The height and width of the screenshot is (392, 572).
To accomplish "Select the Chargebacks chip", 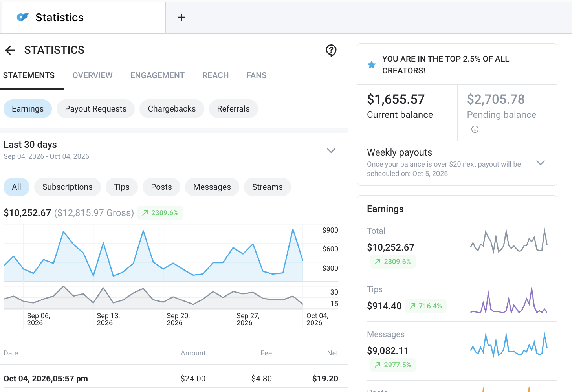I will pos(172,109).
